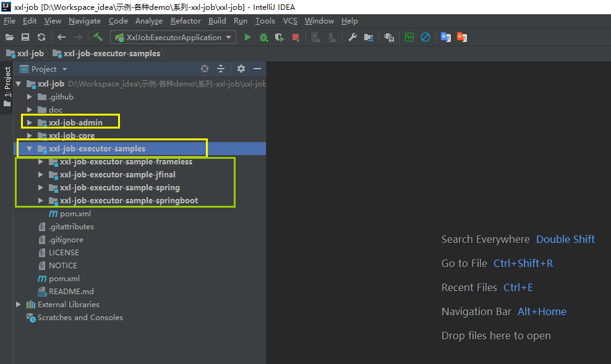The width and height of the screenshot is (611, 364).
Task: Open the VCS menu
Action: pyautogui.click(x=290, y=21)
